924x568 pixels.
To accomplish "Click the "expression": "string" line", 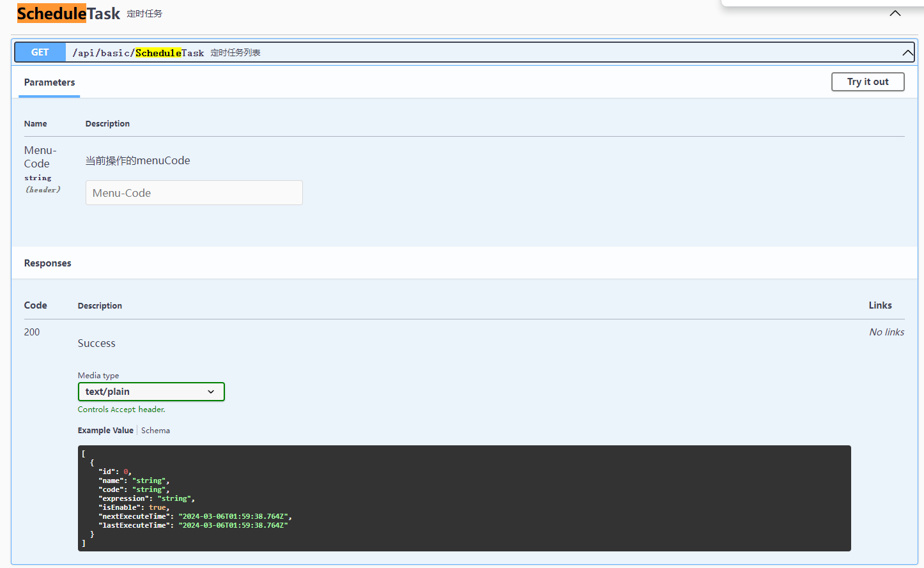I will click(x=146, y=498).
